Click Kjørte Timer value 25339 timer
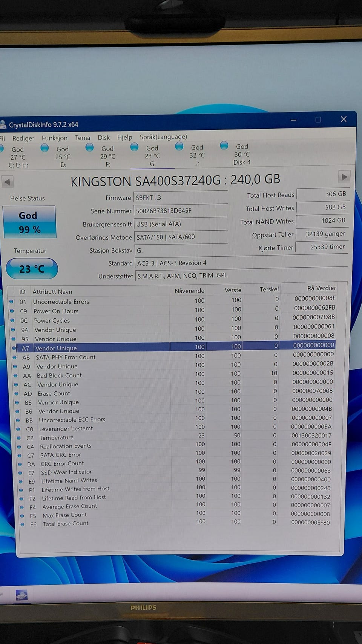362x644 pixels. pyautogui.click(x=322, y=247)
